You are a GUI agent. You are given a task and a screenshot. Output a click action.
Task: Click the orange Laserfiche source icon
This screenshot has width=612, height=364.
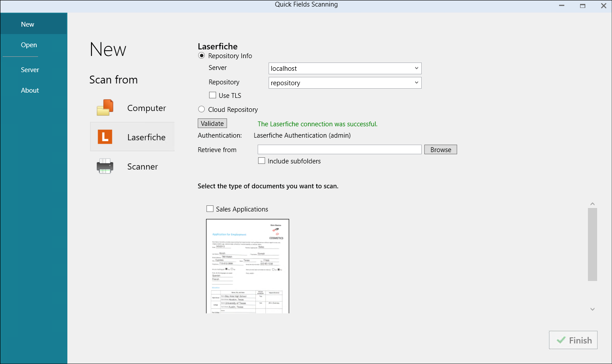(105, 137)
